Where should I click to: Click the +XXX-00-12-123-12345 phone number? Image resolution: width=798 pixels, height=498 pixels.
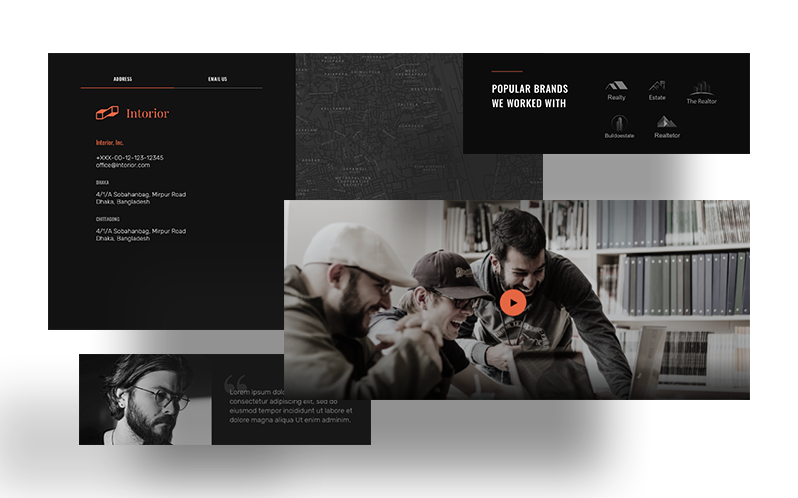tap(129, 157)
